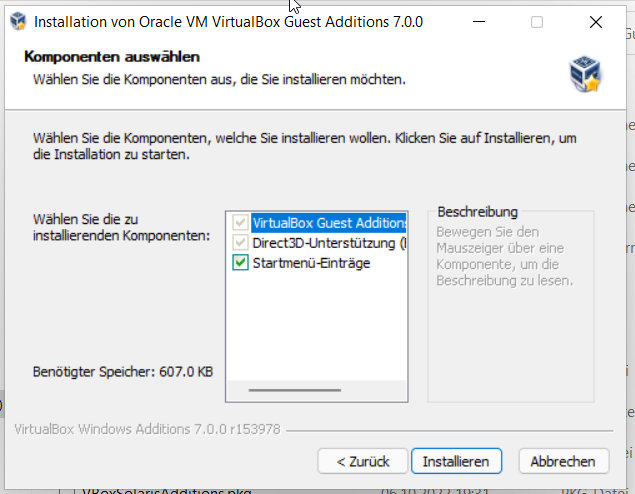635x494 pixels.
Task: Toggle the Direct3D-Unterstützung checkbox
Action: click(x=241, y=243)
